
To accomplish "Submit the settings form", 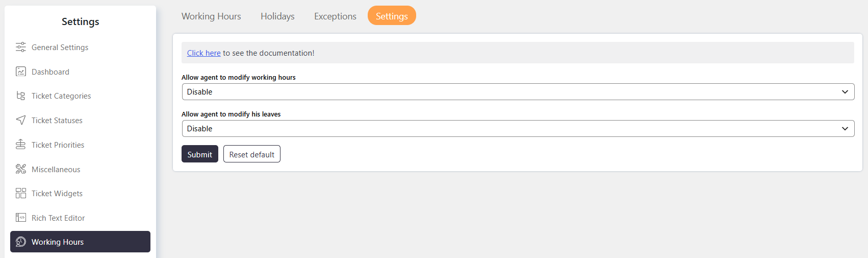I will [x=200, y=154].
